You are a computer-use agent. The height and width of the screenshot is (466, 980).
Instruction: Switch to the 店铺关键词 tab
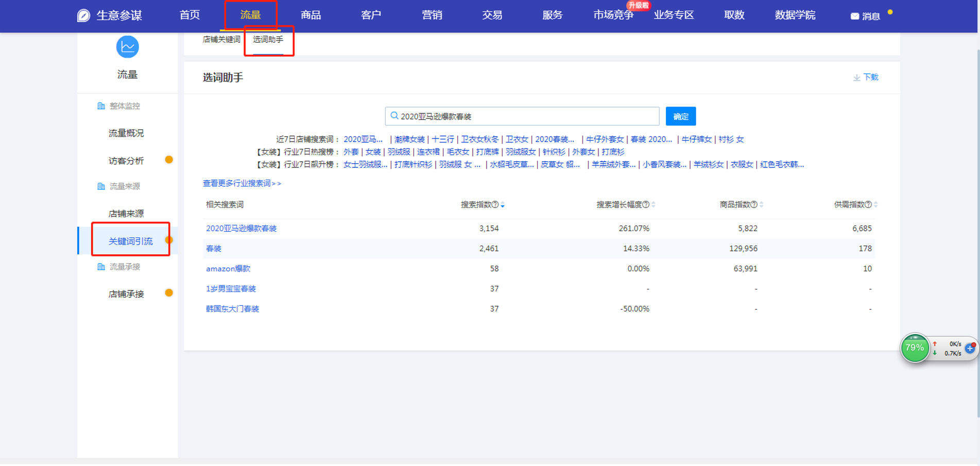tap(221, 40)
